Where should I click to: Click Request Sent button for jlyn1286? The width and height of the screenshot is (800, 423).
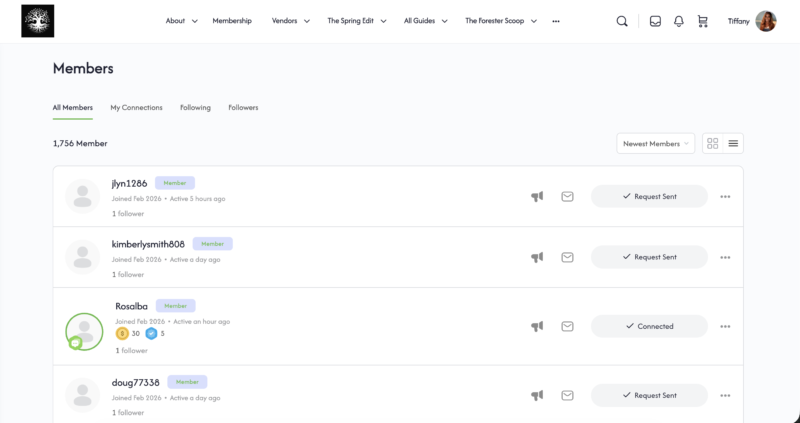649,196
